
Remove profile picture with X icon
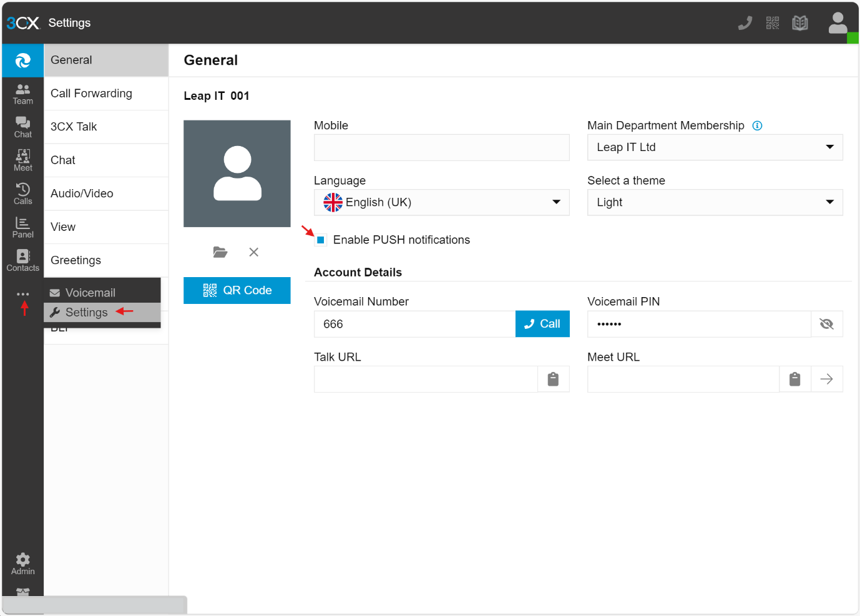pos(253,252)
